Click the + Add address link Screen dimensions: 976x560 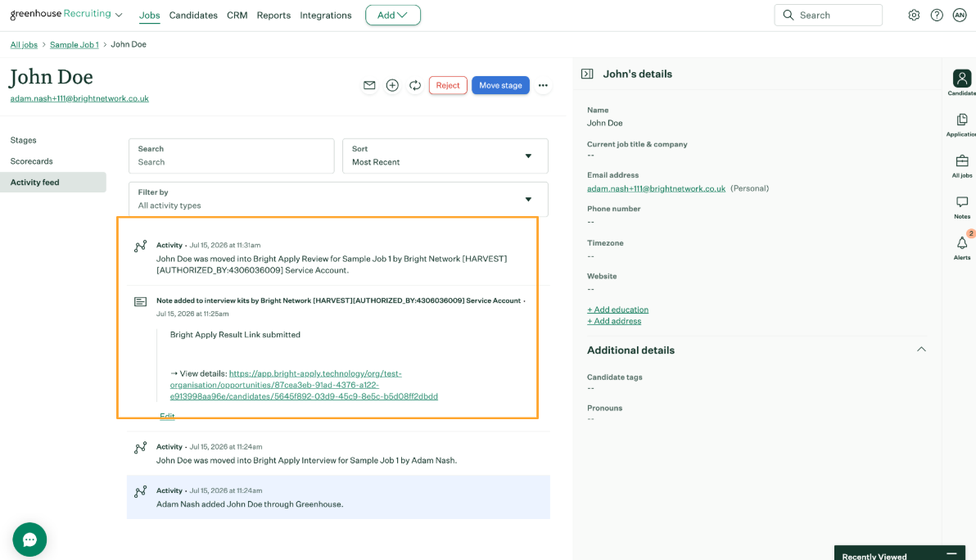pyautogui.click(x=614, y=321)
